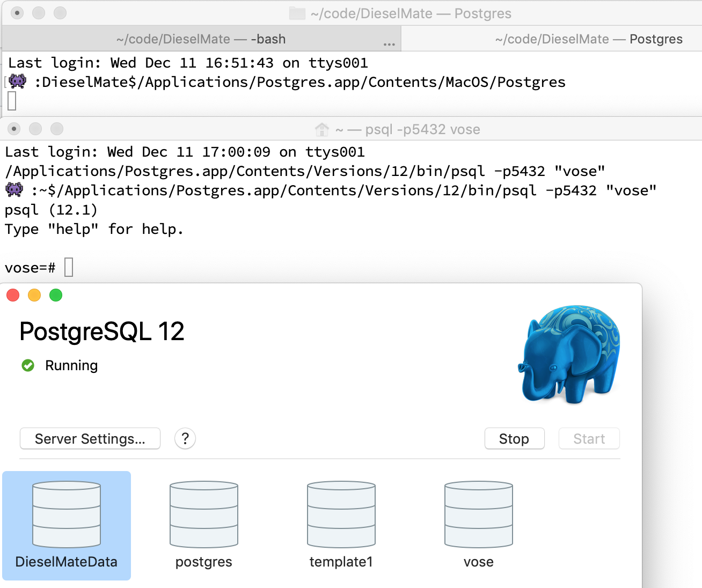Open Server Settings dialog
The width and height of the screenshot is (702, 588).
click(90, 439)
